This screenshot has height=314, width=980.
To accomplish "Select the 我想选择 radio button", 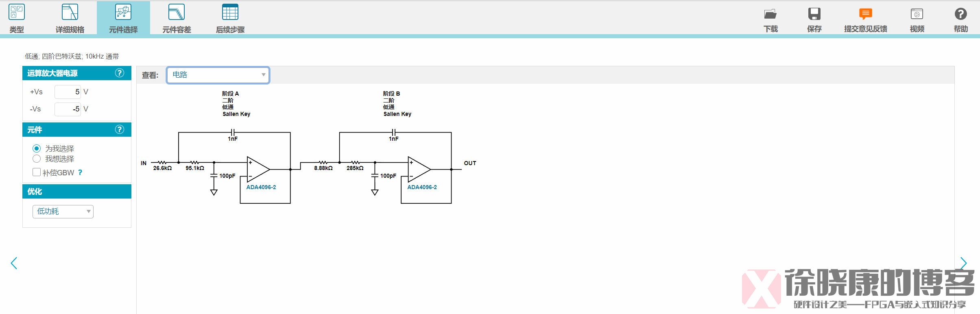I will click(x=37, y=159).
